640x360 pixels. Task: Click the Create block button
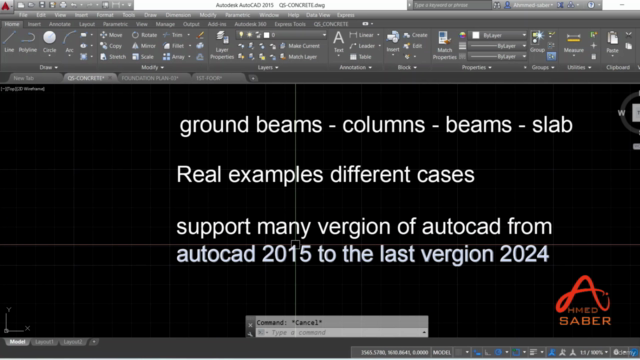coord(416,35)
